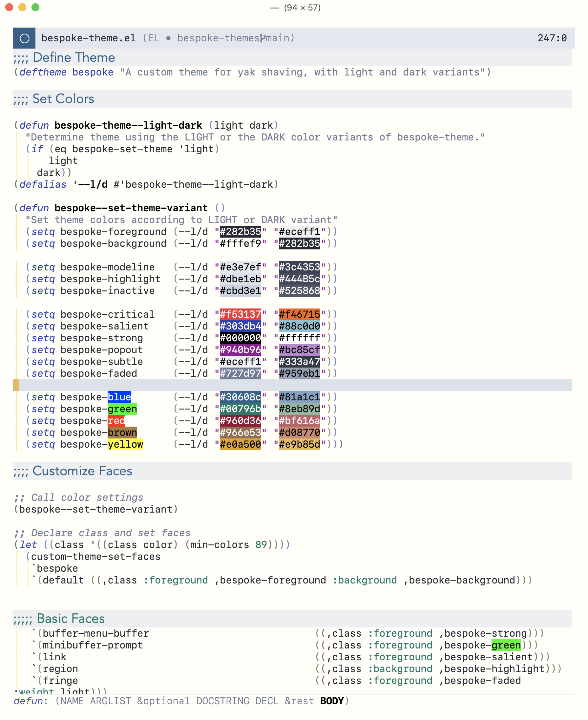Click the #30608c blue color value
Screen dimensions: 588x720
coord(241,397)
